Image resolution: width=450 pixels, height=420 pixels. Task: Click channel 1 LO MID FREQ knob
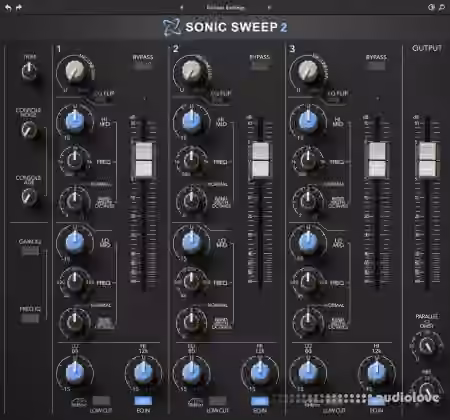(x=75, y=282)
